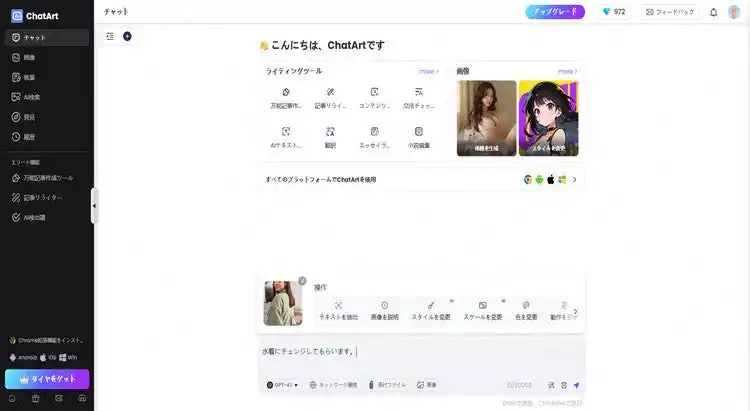Click the notification bell icon
Viewport: 750px width, 411px height.
click(x=713, y=12)
